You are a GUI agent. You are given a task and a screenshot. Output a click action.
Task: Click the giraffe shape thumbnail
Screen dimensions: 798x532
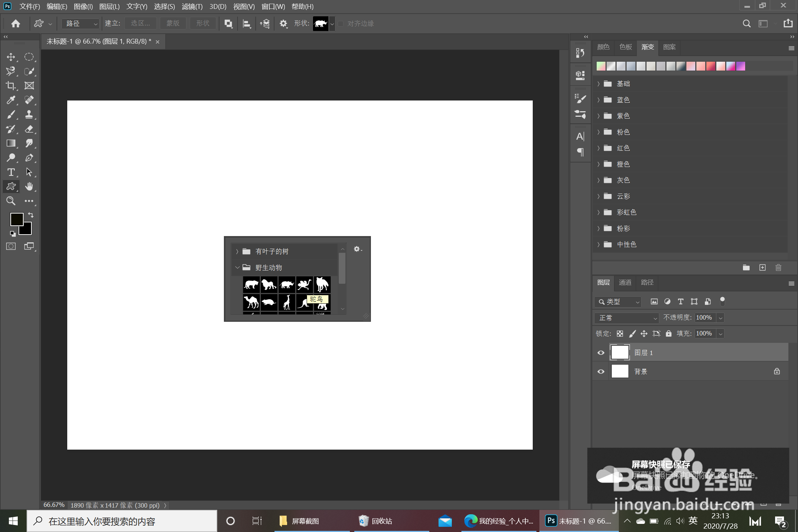(x=287, y=302)
